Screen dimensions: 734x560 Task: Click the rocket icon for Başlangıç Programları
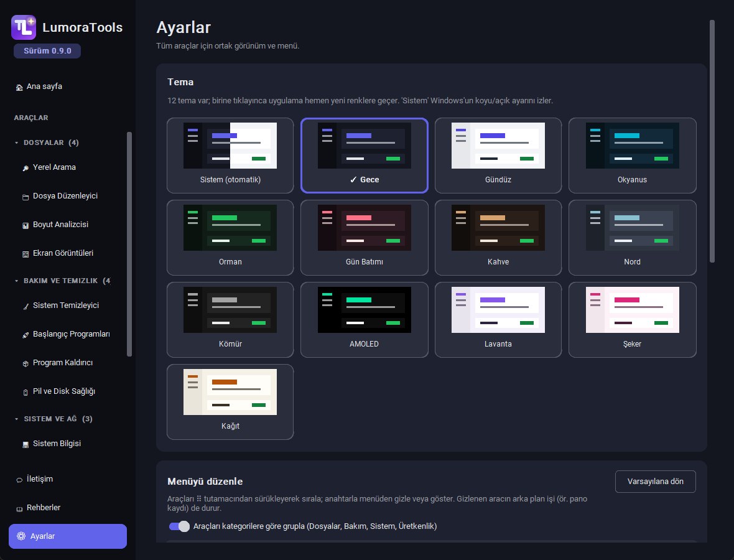pos(26,335)
